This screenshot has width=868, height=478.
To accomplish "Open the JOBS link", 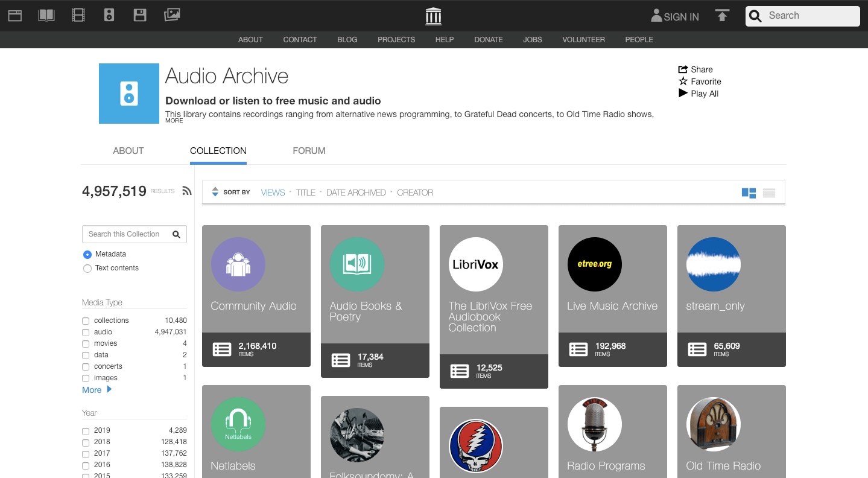I will point(533,40).
